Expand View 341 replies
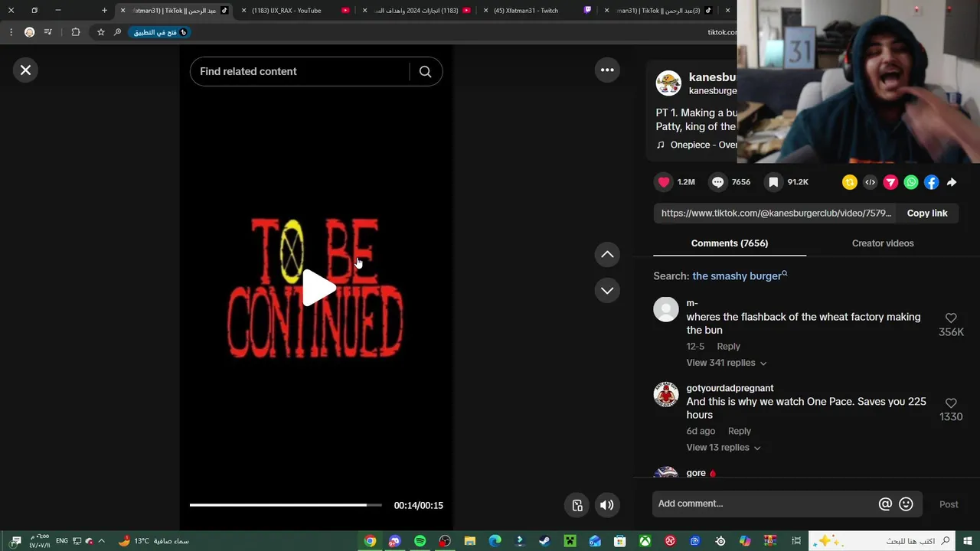 point(727,363)
